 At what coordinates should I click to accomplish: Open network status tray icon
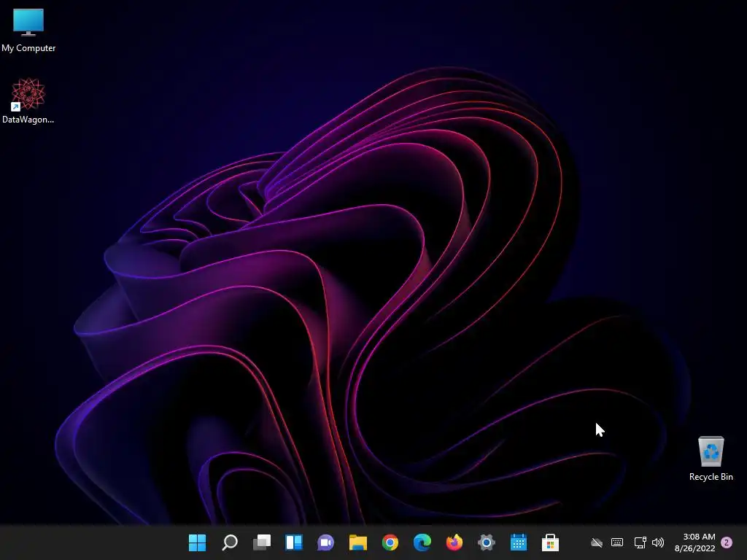coord(640,542)
